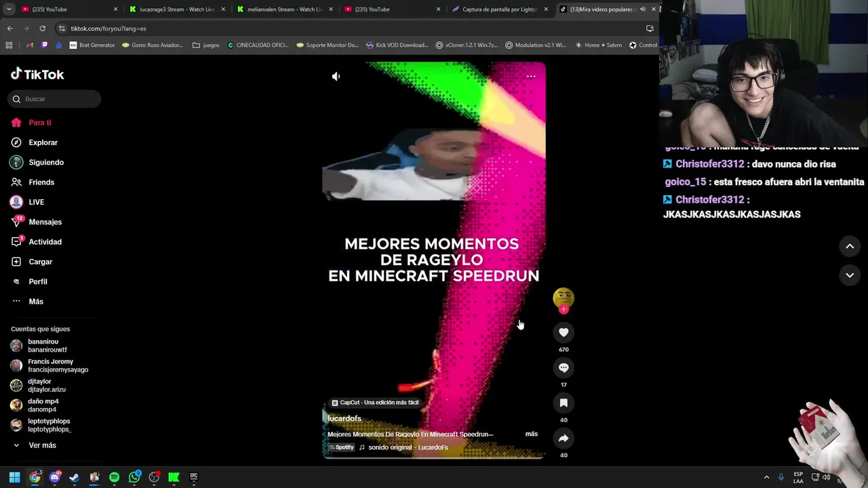Follow the creator with the plus badge
This screenshot has height=488, width=868.
[x=564, y=309]
